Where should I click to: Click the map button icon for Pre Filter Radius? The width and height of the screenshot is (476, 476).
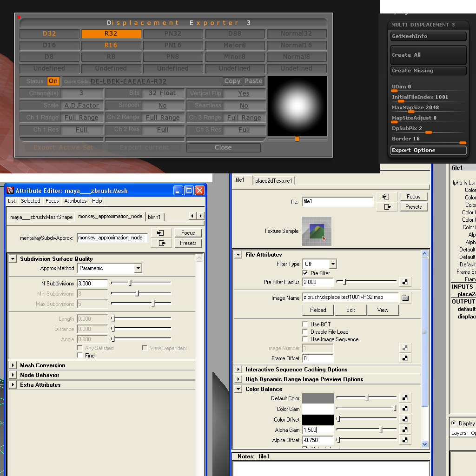405,282
